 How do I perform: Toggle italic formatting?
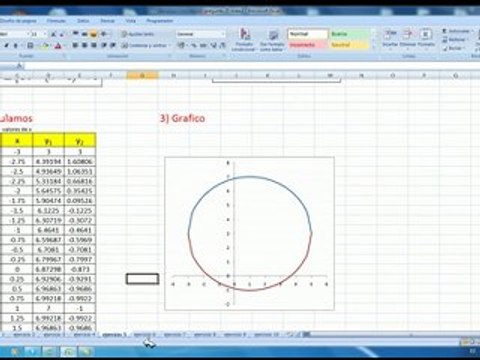coord(7,45)
